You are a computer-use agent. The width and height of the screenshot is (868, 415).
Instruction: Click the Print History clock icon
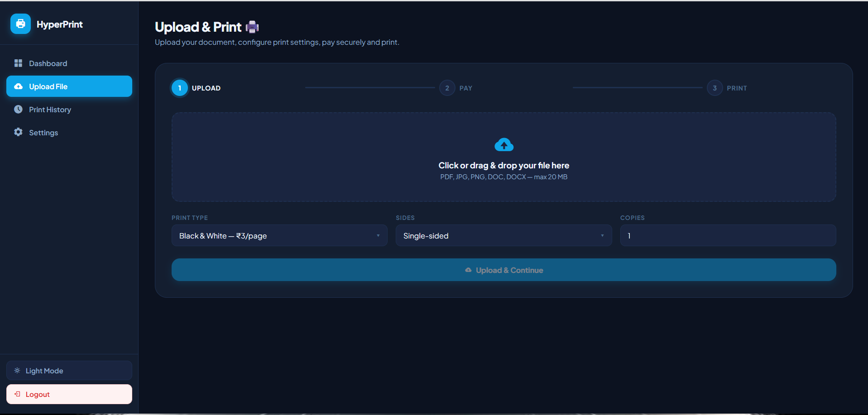pyautogui.click(x=18, y=109)
